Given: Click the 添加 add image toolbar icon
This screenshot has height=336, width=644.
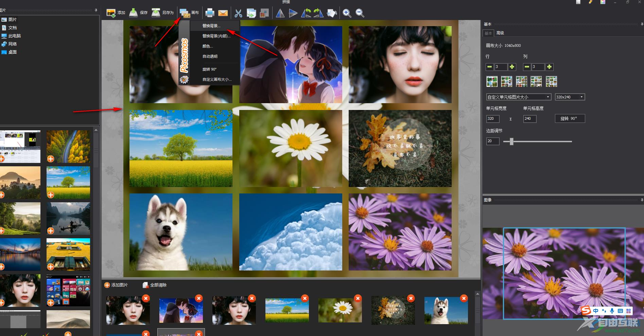Looking at the screenshot, I should 111,13.
